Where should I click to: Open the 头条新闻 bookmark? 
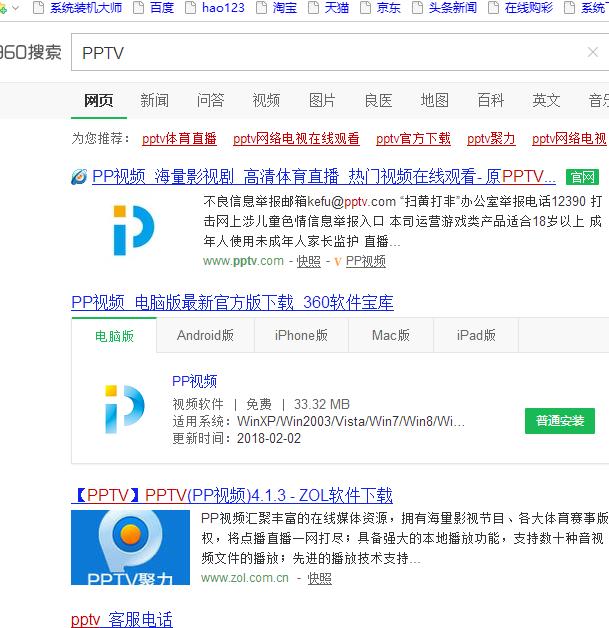[452, 7]
